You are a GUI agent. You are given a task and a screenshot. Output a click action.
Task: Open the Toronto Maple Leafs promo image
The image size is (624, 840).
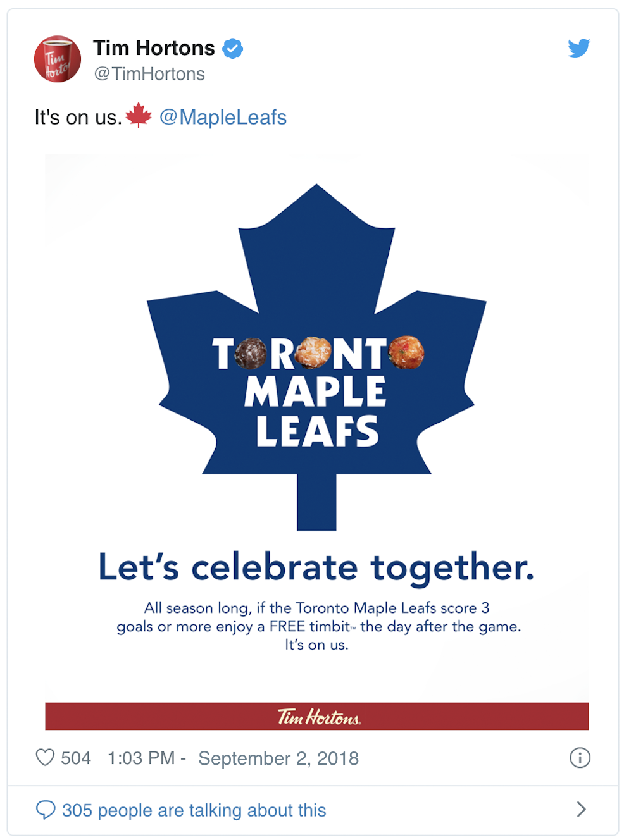[x=316, y=442]
